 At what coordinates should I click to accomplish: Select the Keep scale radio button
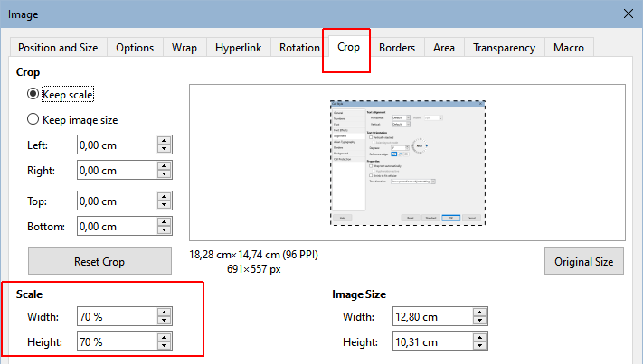pyautogui.click(x=34, y=94)
